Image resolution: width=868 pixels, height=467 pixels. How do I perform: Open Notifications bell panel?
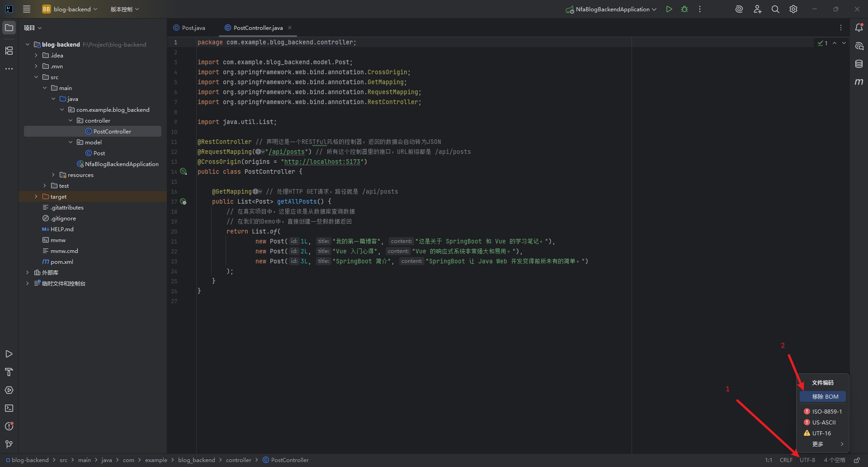coord(859,28)
